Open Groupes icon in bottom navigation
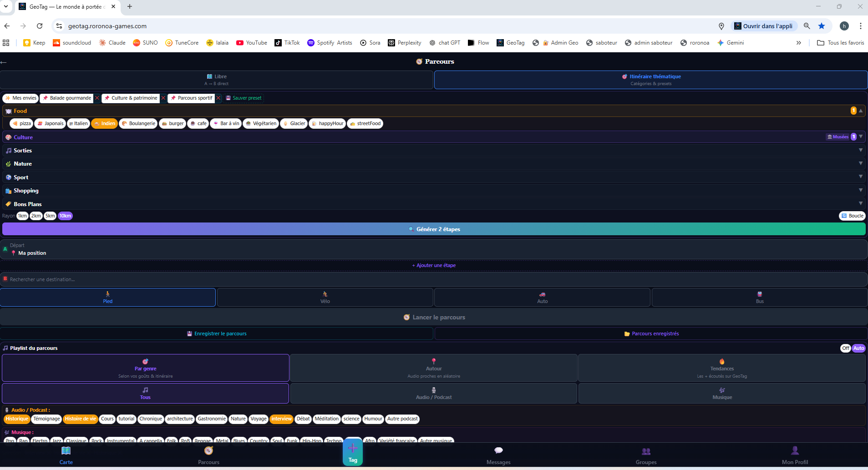The width and height of the screenshot is (868, 470). click(x=646, y=452)
